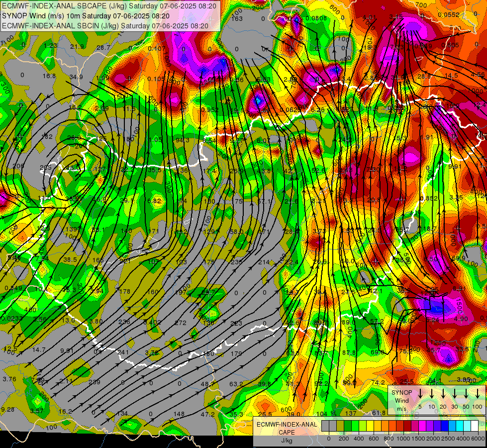This screenshot has height=448, width=487.
Task: Click the '1.23' value on the map
Action: (50, 46)
